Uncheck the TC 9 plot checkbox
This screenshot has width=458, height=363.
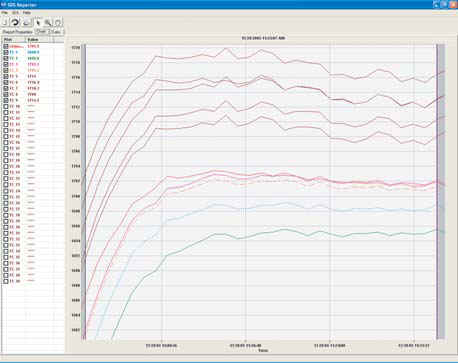point(6,100)
